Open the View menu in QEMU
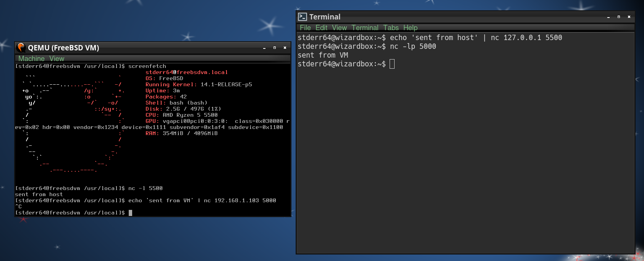644x261 pixels. coord(57,58)
